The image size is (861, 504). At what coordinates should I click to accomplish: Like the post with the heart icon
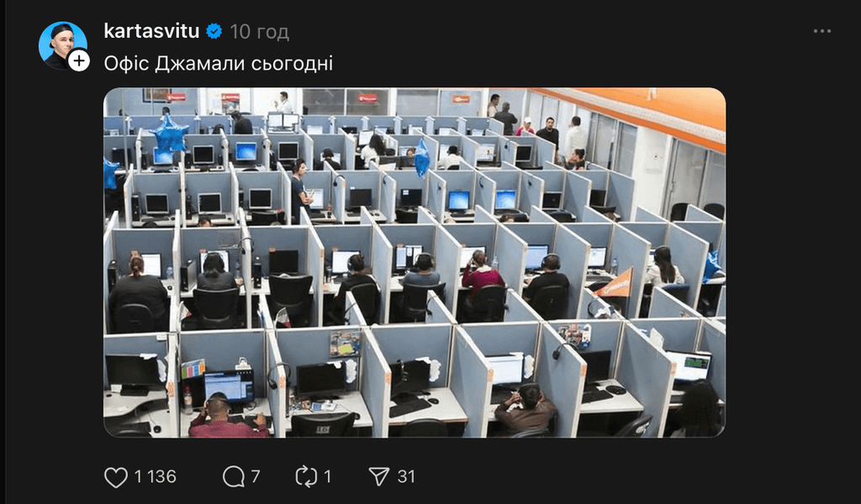click(x=116, y=476)
